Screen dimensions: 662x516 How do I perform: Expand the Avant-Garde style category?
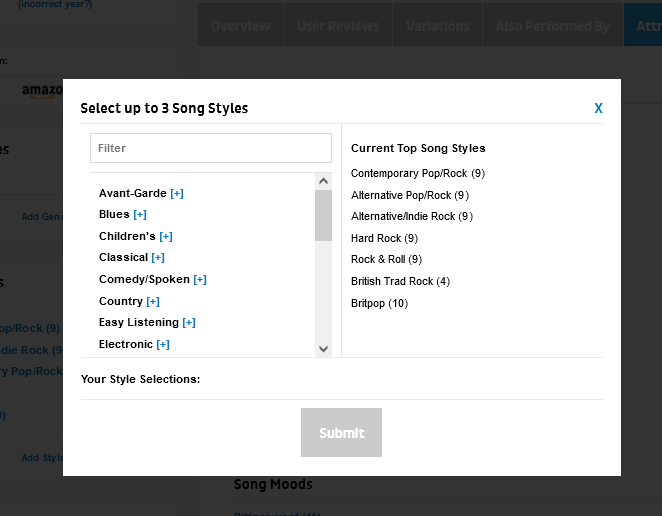(x=177, y=193)
